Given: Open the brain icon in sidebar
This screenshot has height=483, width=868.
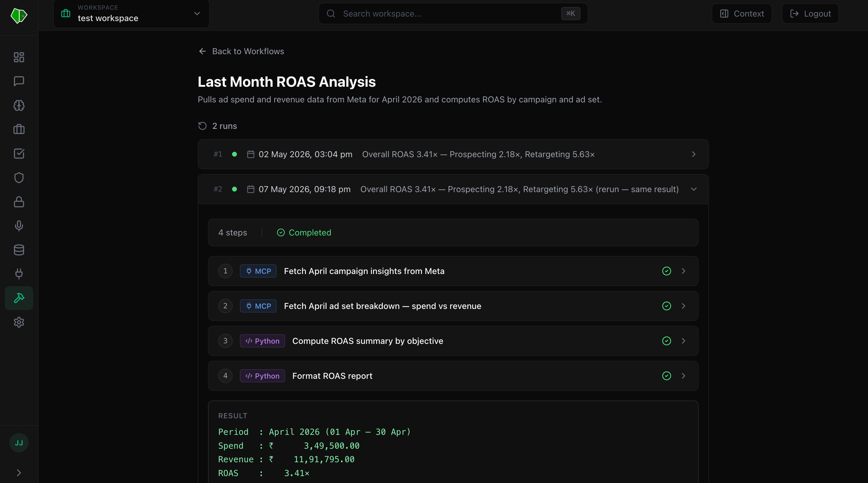Looking at the screenshot, I should coord(19,105).
